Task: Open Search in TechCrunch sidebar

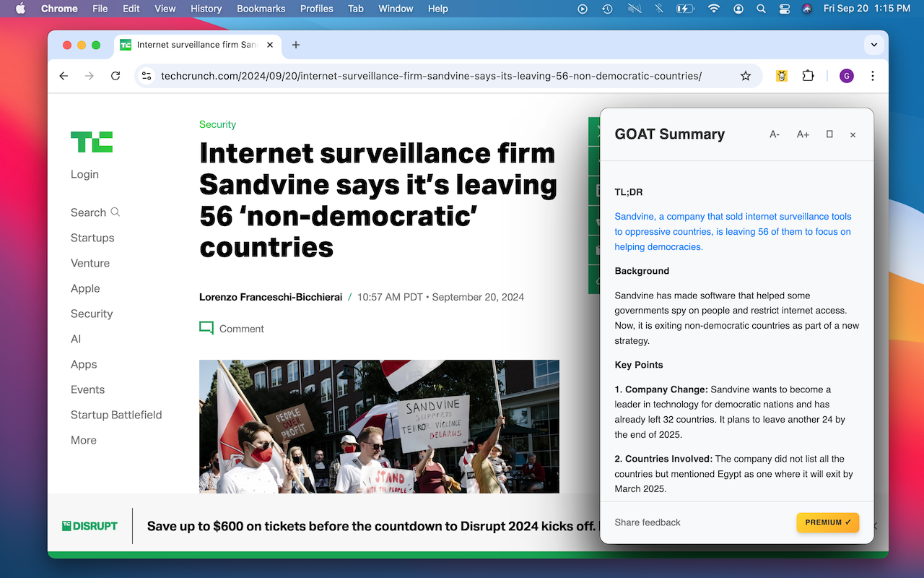Action: point(95,212)
